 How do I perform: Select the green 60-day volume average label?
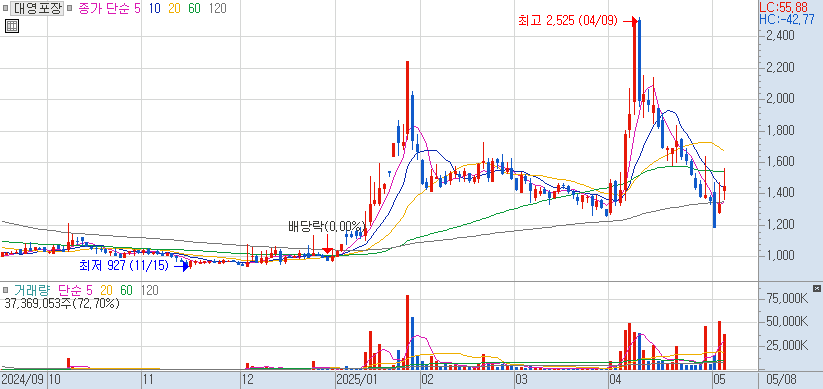click(x=126, y=290)
